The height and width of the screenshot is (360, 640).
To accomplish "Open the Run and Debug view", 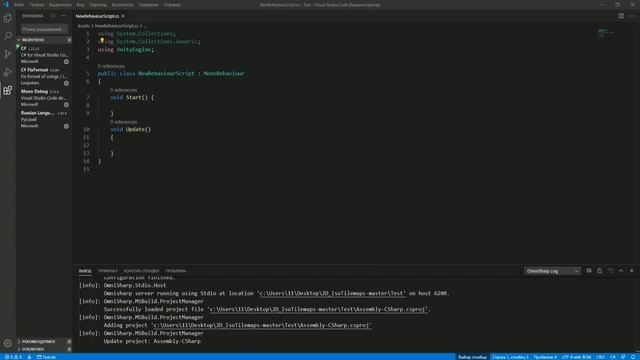I will coord(7,72).
